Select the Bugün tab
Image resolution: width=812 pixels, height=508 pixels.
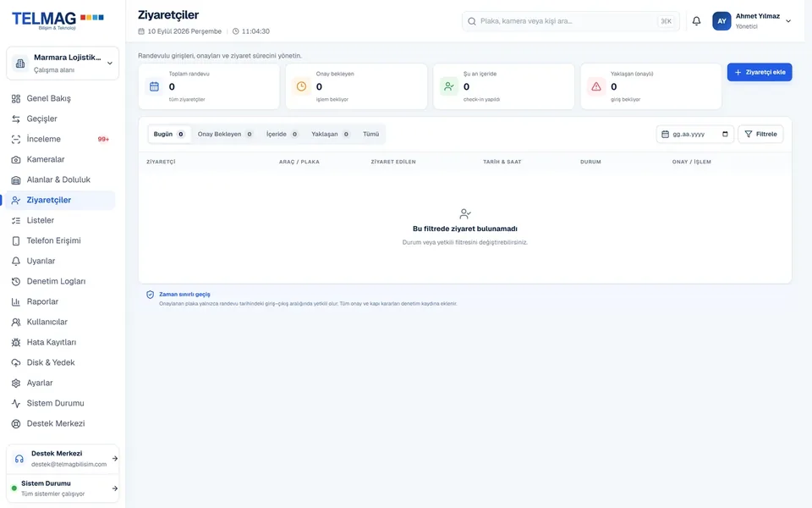(169, 135)
